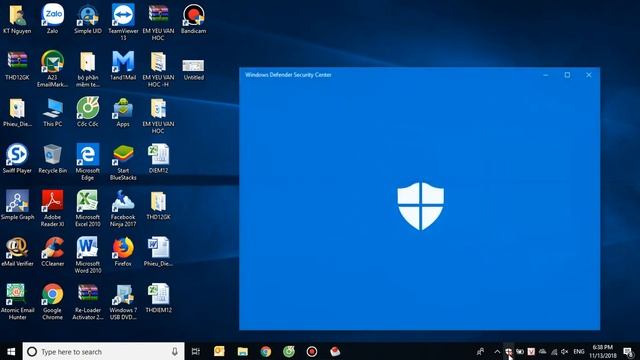Open the Simple UID shortcut
The height and width of the screenshot is (360, 640).
(x=88, y=18)
